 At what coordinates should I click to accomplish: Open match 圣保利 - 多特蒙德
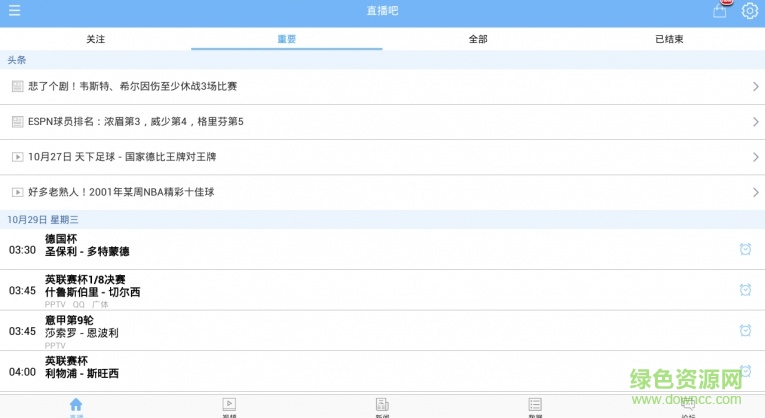coord(382,249)
